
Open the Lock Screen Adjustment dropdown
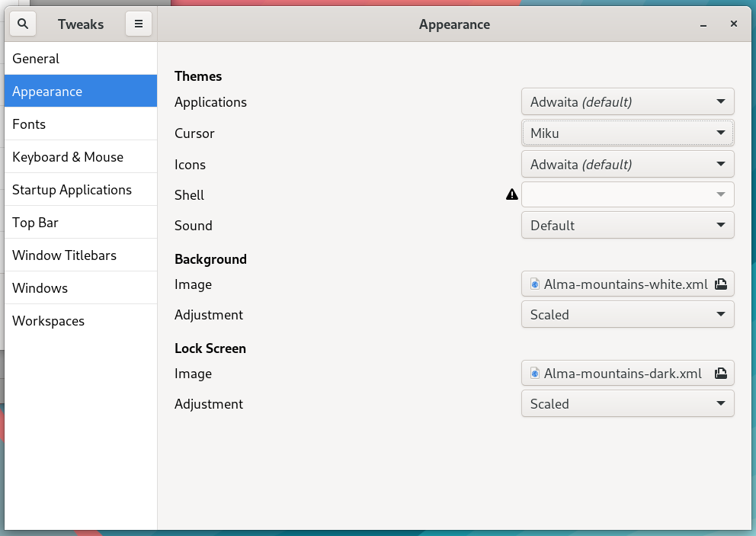627,404
